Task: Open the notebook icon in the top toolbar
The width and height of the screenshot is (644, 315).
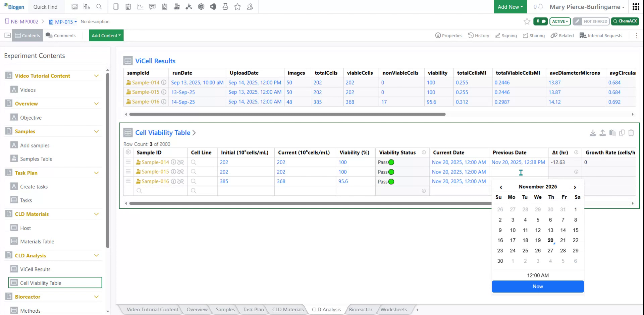Action: coord(116,7)
